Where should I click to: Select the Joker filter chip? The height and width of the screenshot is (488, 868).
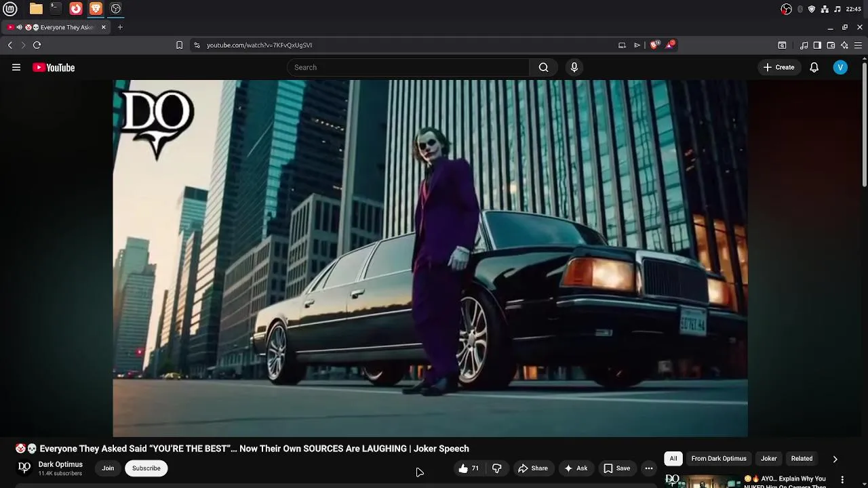tap(768, 459)
